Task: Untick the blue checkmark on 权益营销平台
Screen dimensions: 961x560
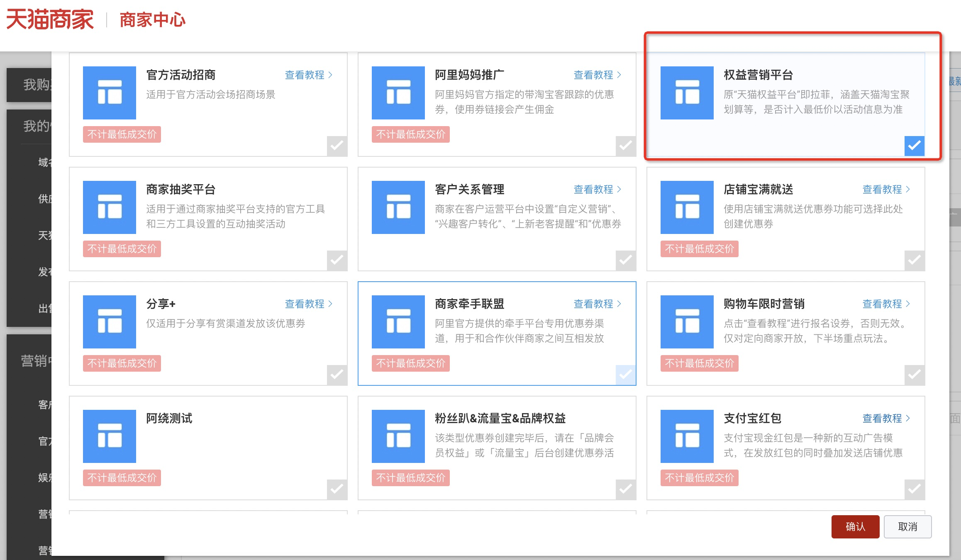Action: [x=915, y=146]
